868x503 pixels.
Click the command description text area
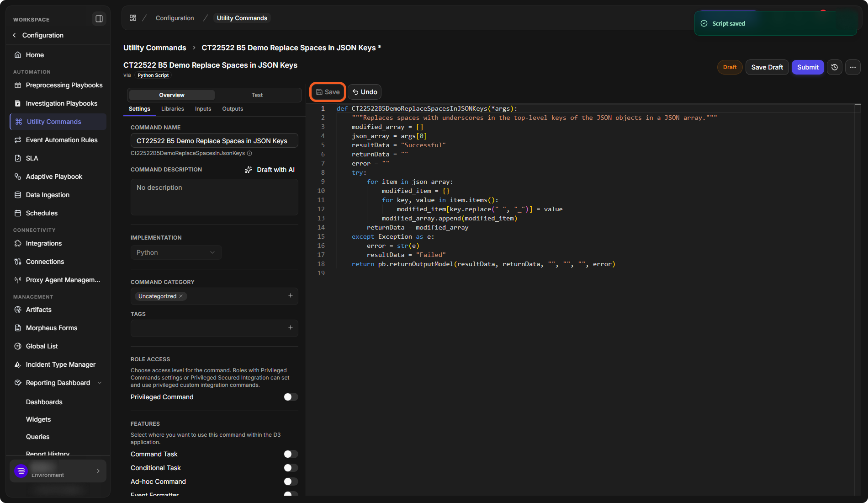(x=214, y=197)
